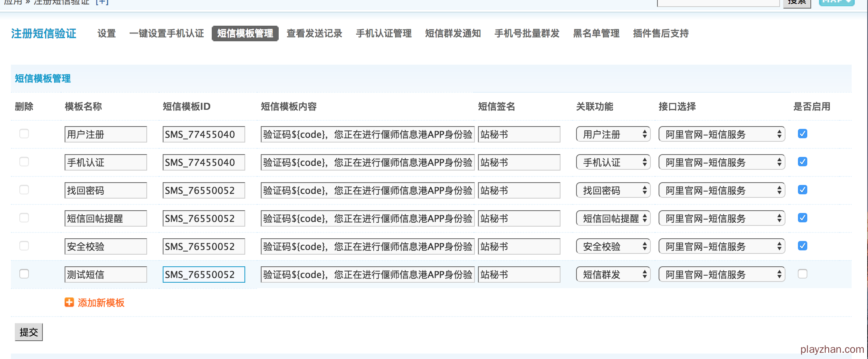Image resolution: width=868 pixels, height=359 pixels.
Task: Open the 插件售后支持 tab
Action: click(x=661, y=33)
